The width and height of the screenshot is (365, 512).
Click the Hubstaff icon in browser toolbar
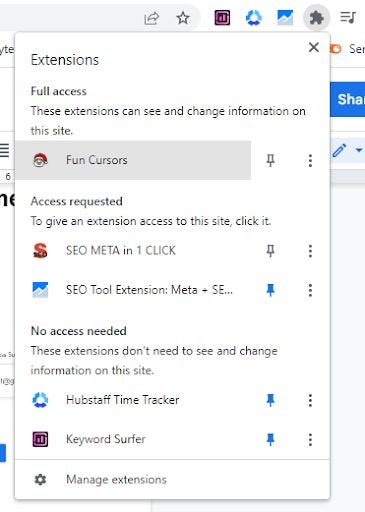253,18
